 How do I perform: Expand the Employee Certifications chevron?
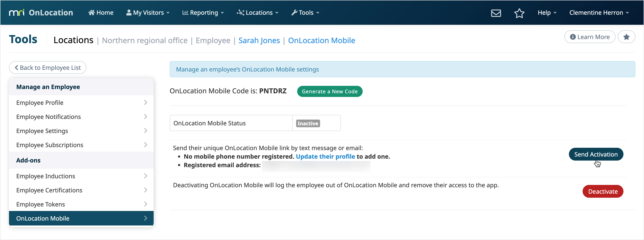(146, 190)
